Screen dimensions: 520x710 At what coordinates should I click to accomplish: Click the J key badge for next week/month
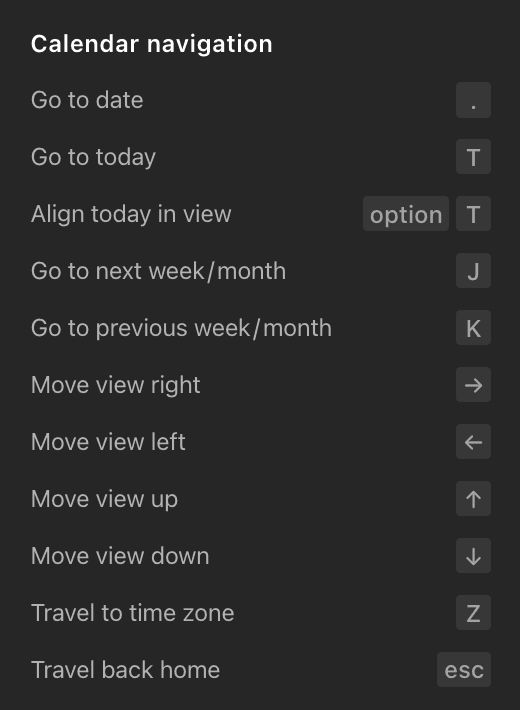pos(473,271)
